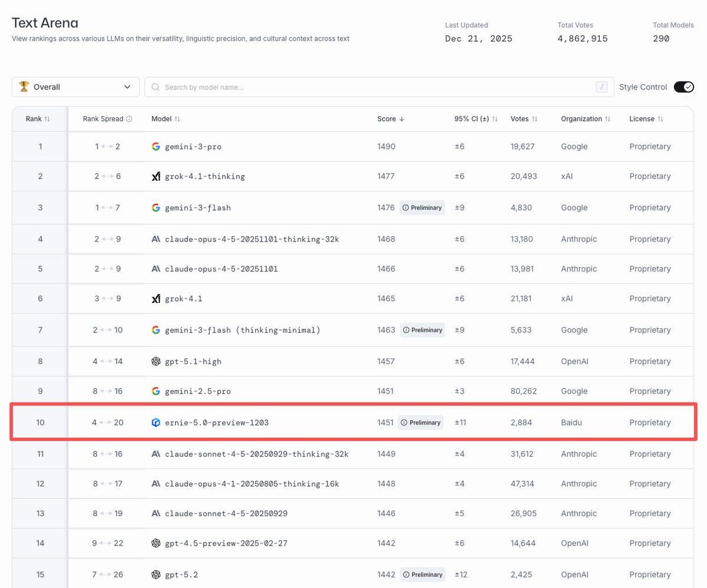Image resolution: width=707 pixels, height=588 pixels.
Task: Click the Anthropic logo beside claude-sonnet-4-5-20250929-thinking-32k
Action: tap(156, 454)
